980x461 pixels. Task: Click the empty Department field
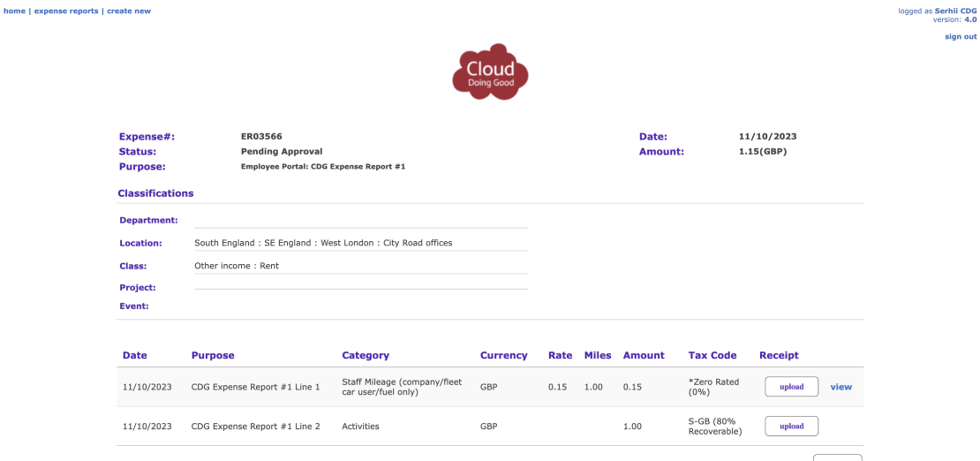coord(360,220)
